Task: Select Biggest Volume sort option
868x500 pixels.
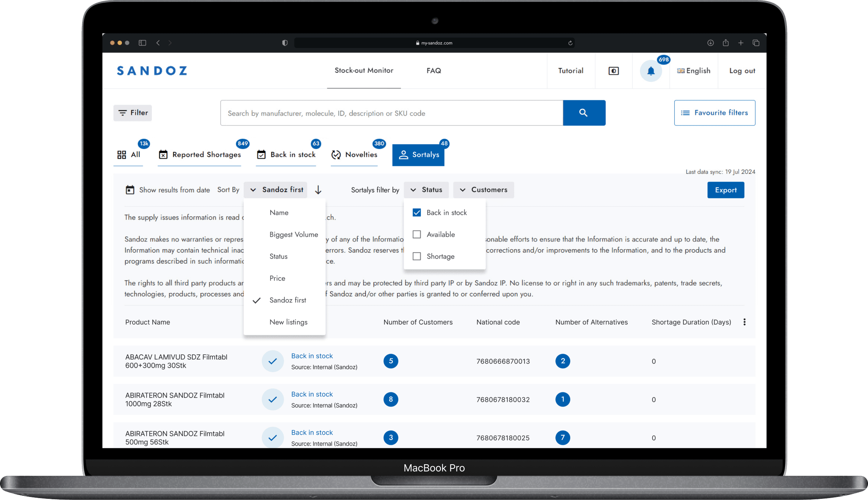Action: tap(294, 235)
